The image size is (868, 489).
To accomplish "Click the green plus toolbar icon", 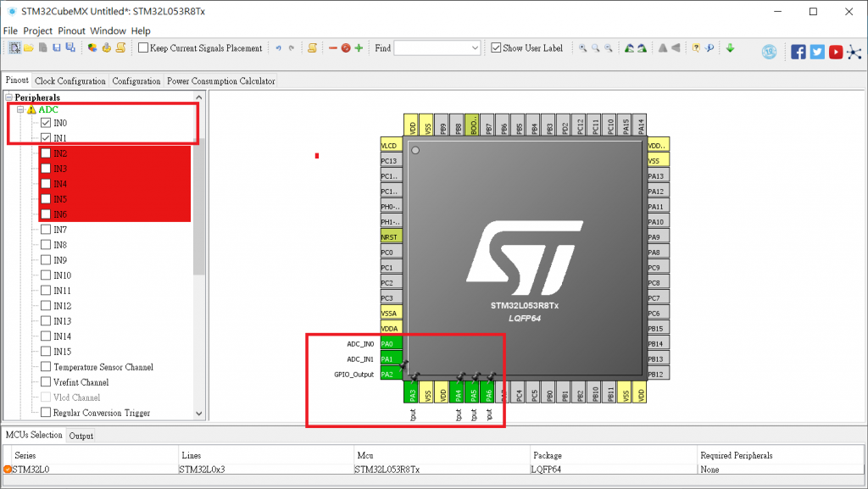I will coord(359,48).
